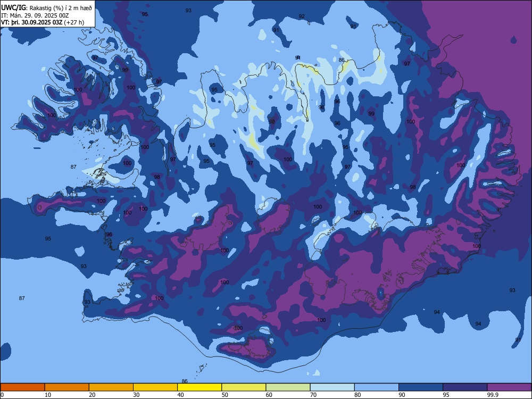This screenshot has height=399, width=532.
Task: Click the '50' legend tick label
Action: coord(225,395)
